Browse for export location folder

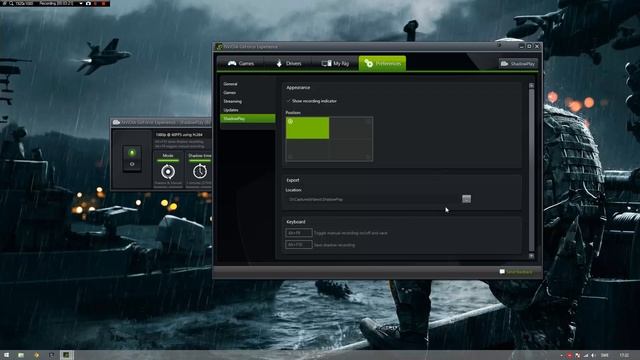(x=466, y=199)
